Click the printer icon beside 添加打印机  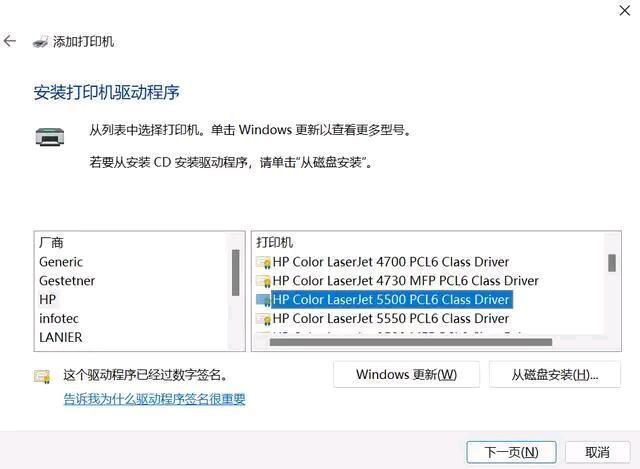point(40,42)
